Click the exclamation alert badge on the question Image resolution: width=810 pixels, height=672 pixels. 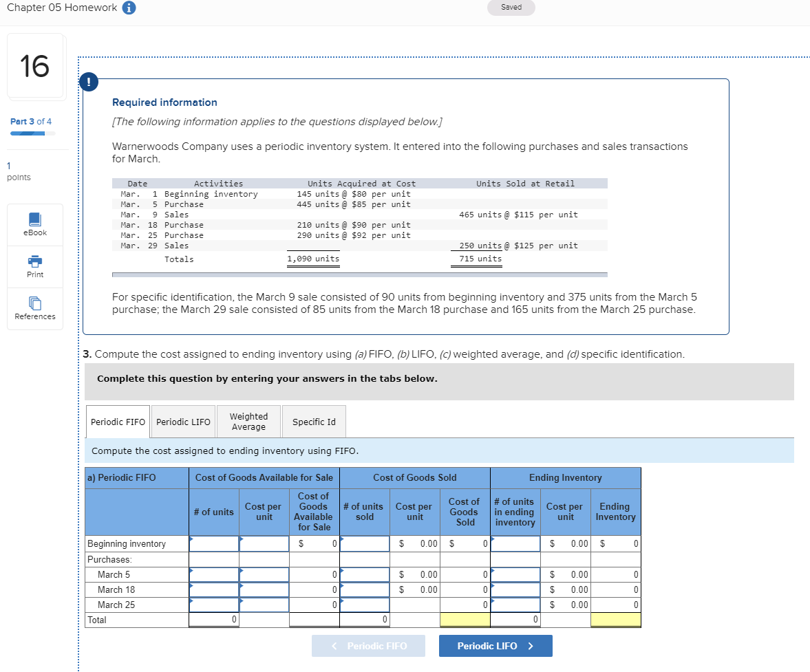[x=88, y=81]
